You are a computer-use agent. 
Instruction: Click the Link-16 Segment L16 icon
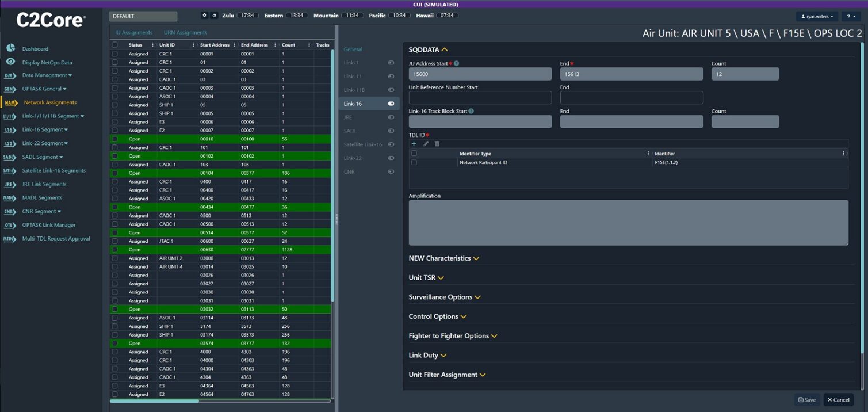coord(10,130)
